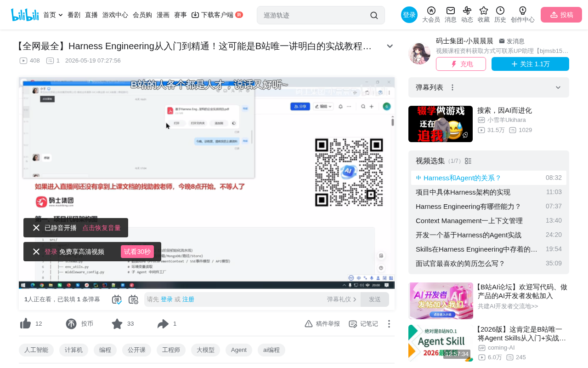Collapse the 弹幕列表 panel chevron
Image resolution: width=588 pixels, height=368 pixels.
(x=558, y=87)
